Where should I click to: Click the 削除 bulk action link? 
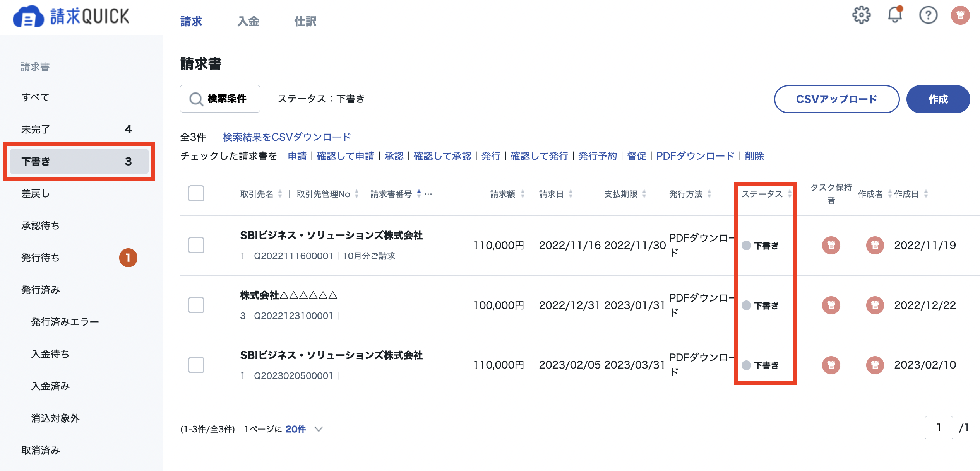754,156
